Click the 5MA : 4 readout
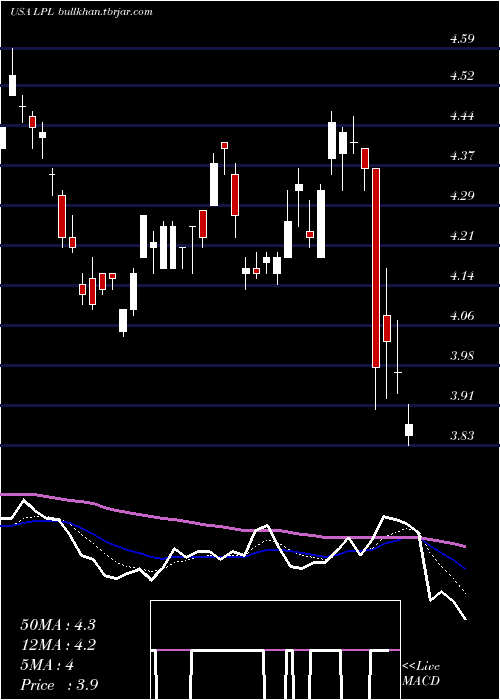 [47, 665]
